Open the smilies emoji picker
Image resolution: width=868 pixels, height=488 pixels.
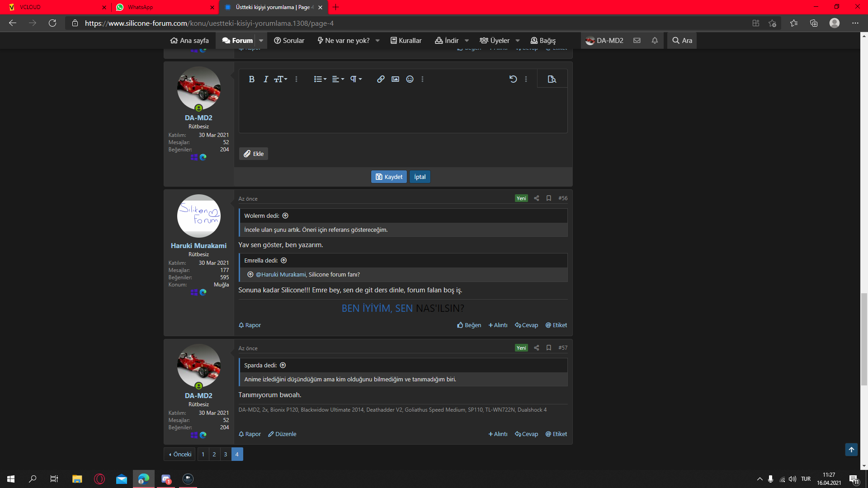tap(410, 79)
